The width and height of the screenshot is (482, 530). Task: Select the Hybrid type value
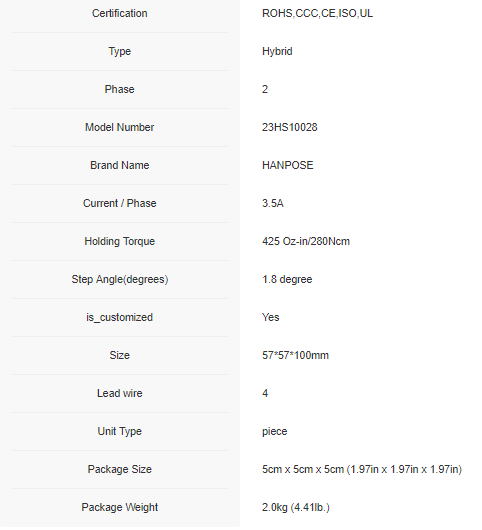click(x=277, y=51)
